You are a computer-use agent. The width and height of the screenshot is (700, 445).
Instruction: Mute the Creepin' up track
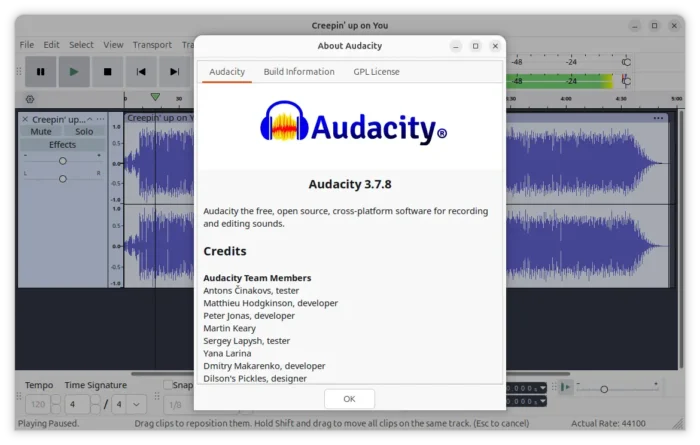[41, 132]
